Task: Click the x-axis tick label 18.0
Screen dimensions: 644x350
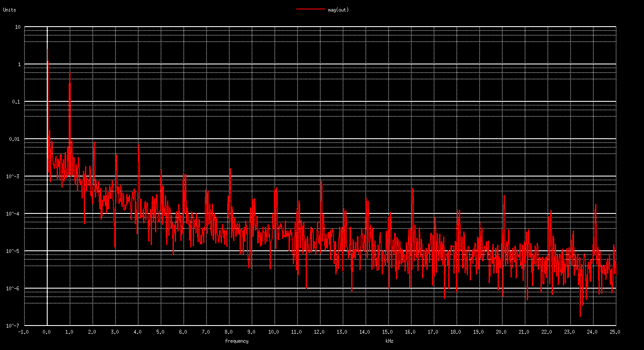Action: pyautogui.click(x=456, y=332)
